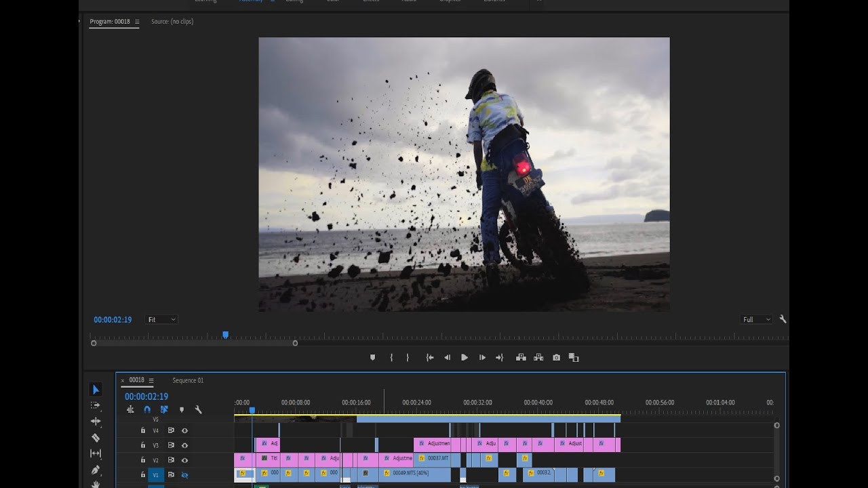Click Go to Out point button
868x488 pixels.
500,357
